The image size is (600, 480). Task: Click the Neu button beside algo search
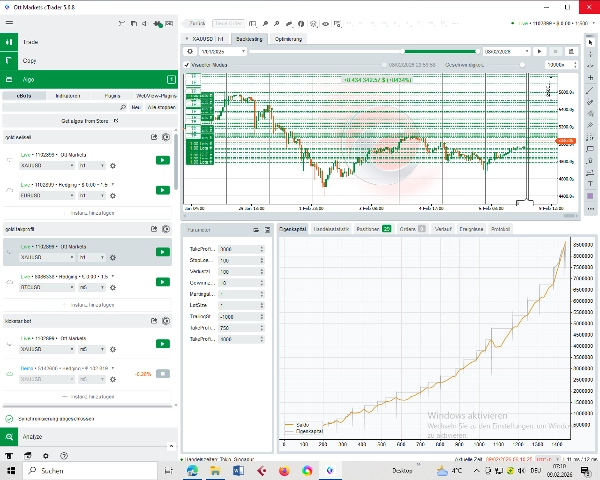pos(137,107)
